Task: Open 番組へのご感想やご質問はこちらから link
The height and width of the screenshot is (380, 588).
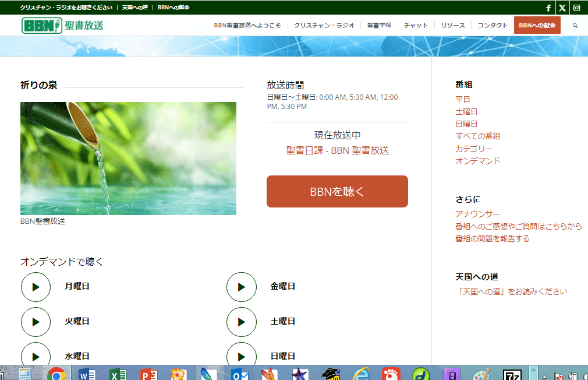Action: pyautogui.click(x=519, y=226)
